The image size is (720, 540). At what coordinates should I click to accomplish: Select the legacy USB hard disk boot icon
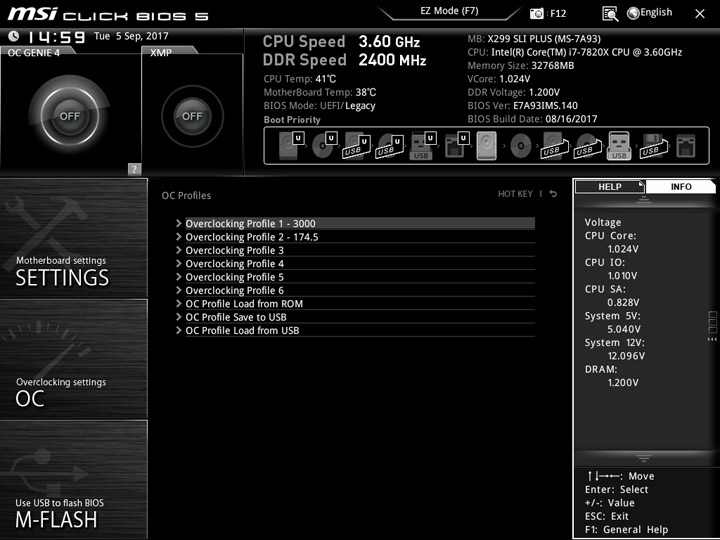pyautogui.click(x=554, y=146)
